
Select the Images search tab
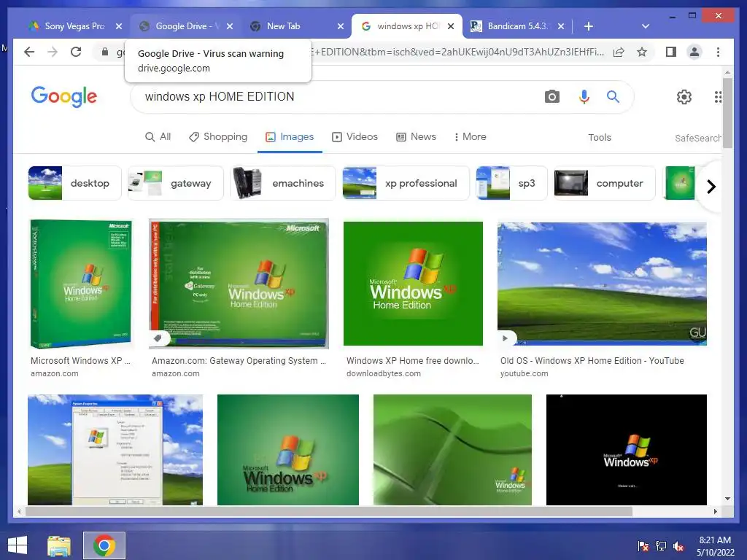pos(290,136)
